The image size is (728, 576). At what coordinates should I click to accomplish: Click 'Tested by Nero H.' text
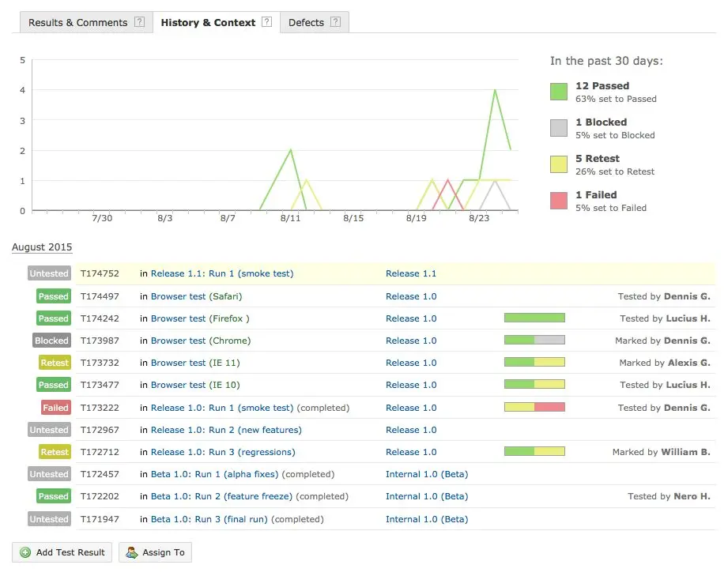coord(669,496)
